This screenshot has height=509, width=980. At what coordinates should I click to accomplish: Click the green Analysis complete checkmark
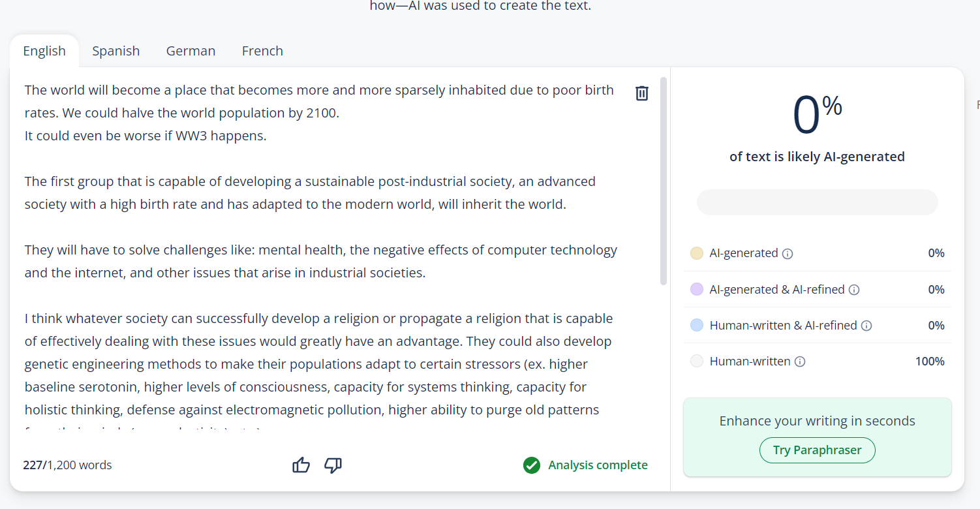(x=532, y=465)
